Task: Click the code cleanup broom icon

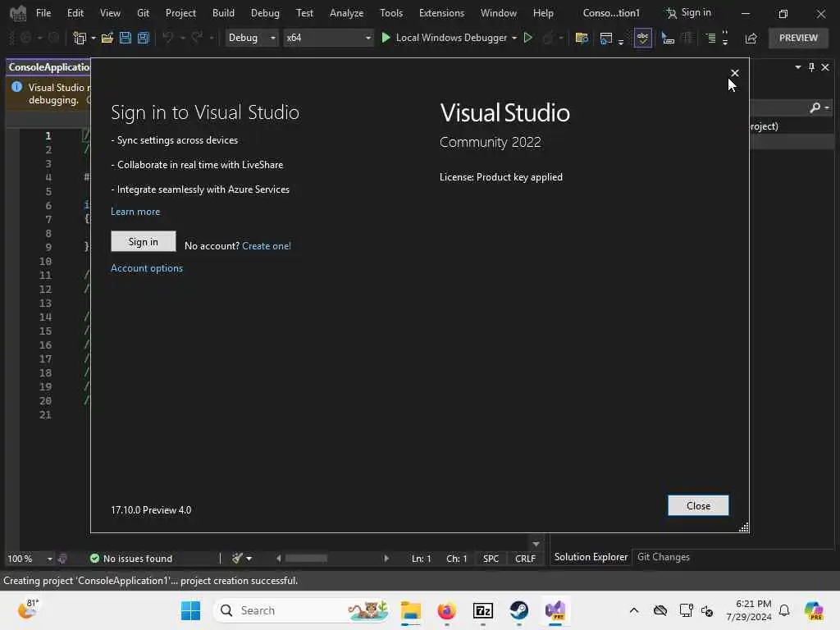Action: coord(237,558)
